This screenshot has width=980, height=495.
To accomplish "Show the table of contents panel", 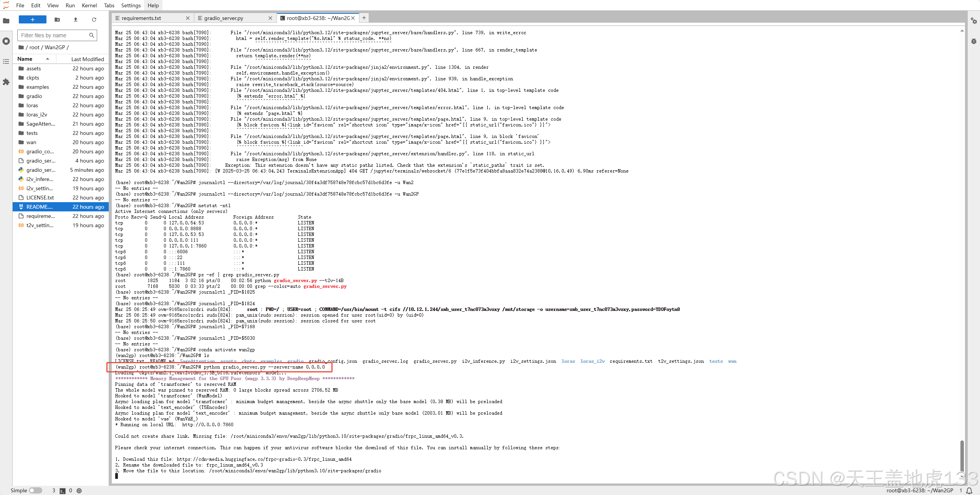I will click(x=6, y=61).
